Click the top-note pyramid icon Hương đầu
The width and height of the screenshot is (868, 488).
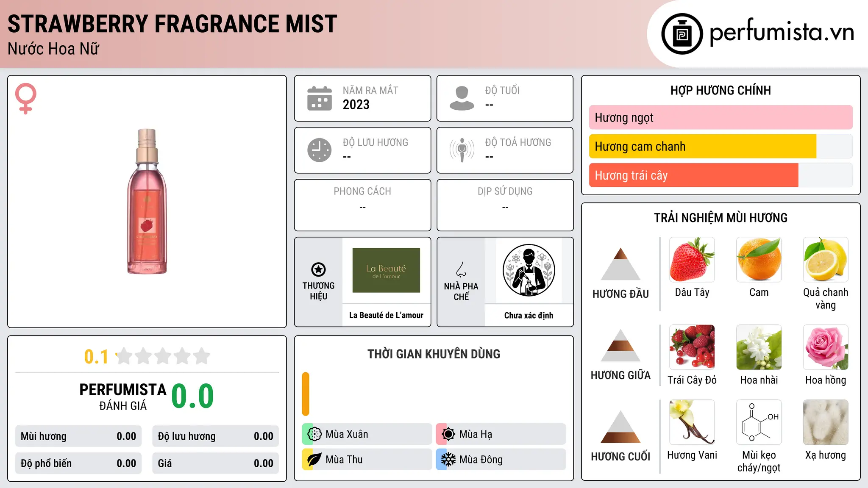(621, 264)
